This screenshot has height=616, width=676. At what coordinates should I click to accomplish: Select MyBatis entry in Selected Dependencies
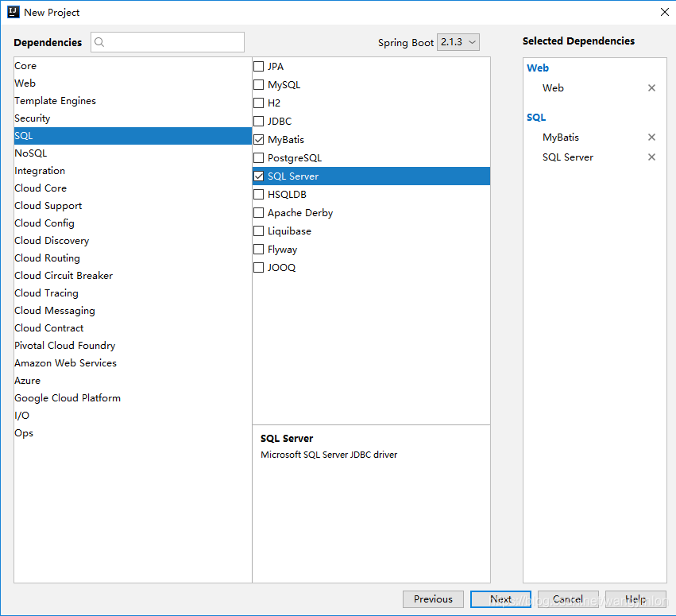561,138
